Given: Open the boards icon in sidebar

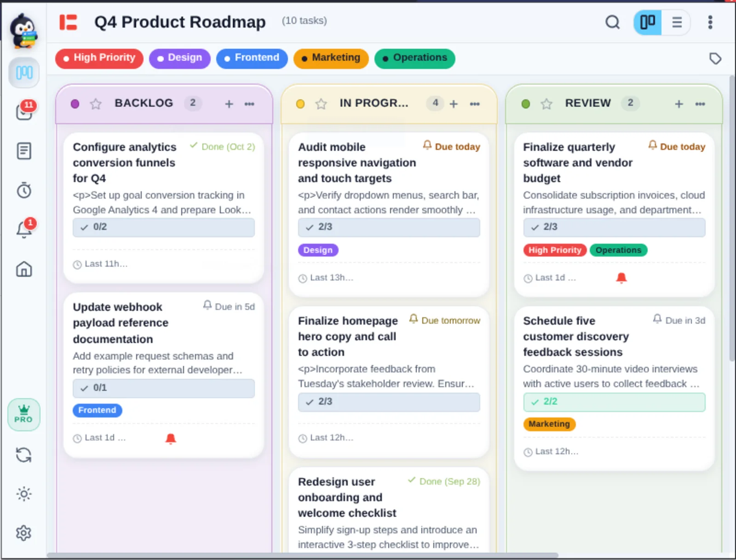Looking at the screenshot, I should 24,73.
